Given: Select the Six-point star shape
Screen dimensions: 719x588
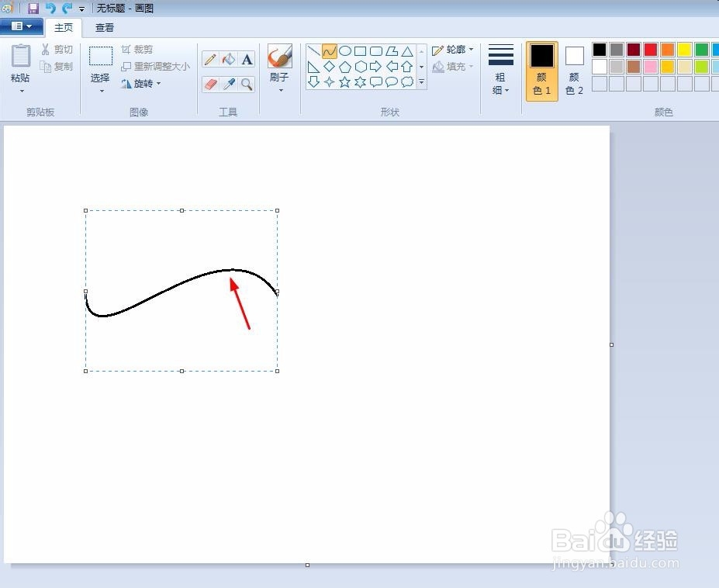Looking at the screenshot, I should [361, 81].
